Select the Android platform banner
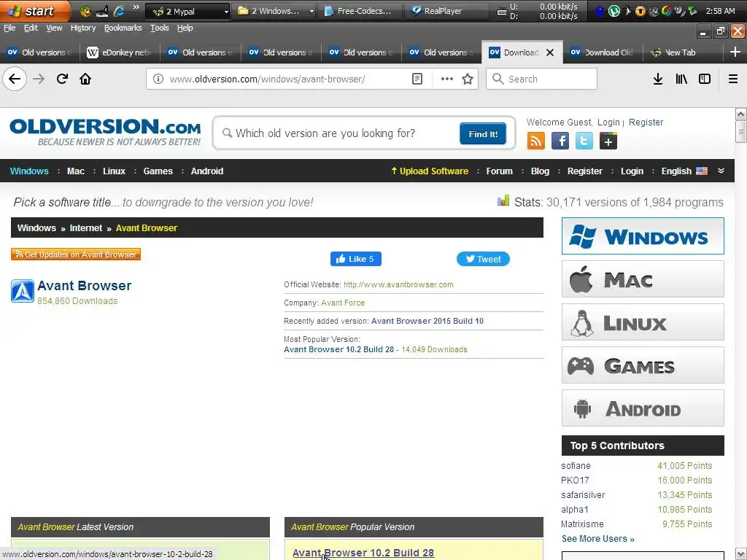The height and width of the screenshot is (560, 747). (643, 408)
